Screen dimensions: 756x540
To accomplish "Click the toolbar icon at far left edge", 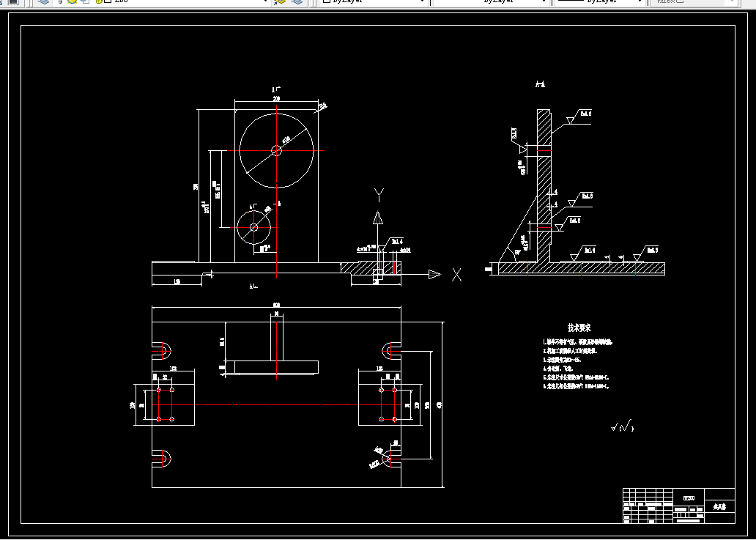I will point(13,2).
